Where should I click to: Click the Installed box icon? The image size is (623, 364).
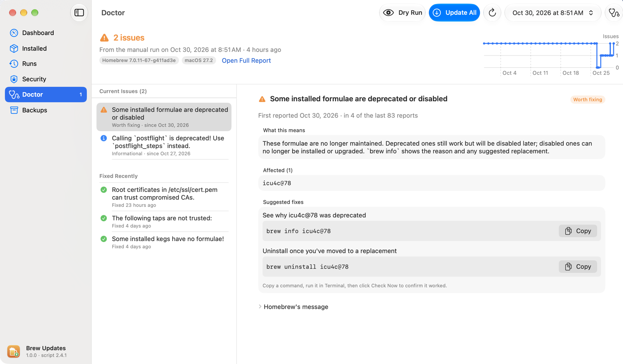pos(14,48)
